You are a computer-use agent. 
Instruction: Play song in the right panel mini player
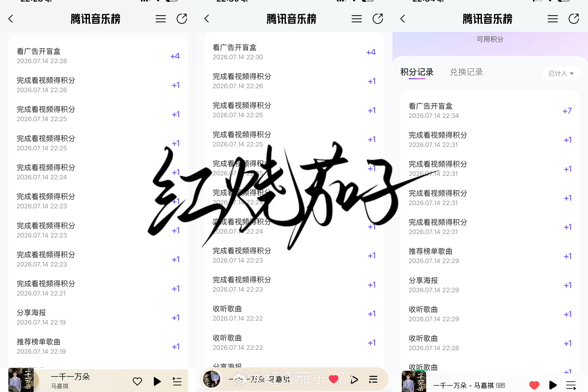(553, 385)
